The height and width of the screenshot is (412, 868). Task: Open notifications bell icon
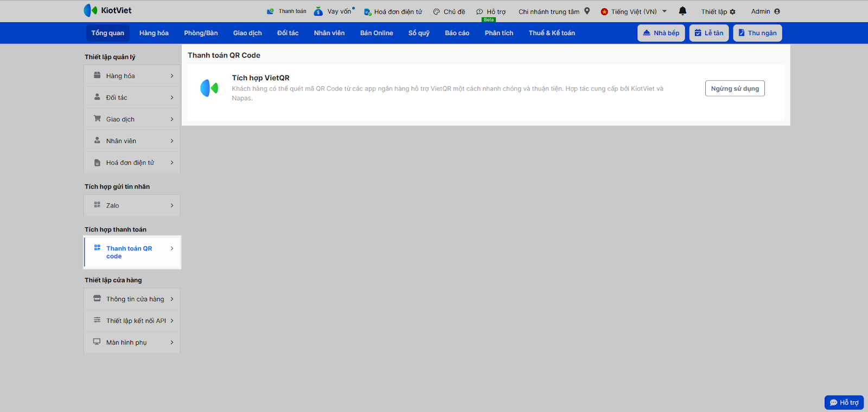pyautogui.click(x=682, y=11)
